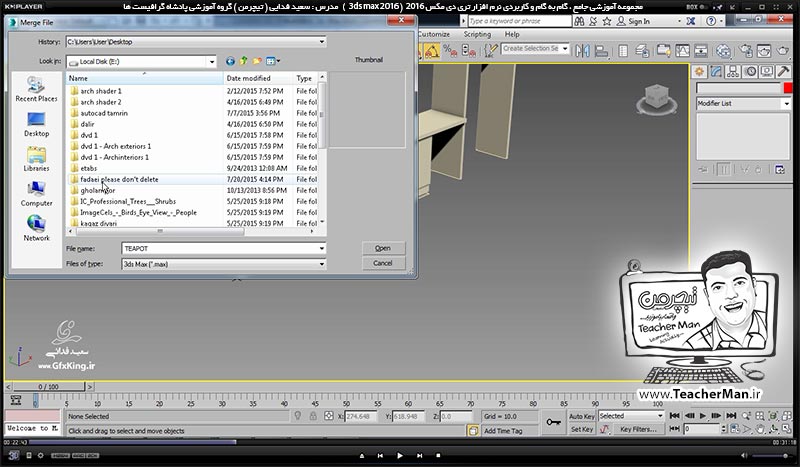
Task: Open the Customize menu
Action: [x=434, y=34]
